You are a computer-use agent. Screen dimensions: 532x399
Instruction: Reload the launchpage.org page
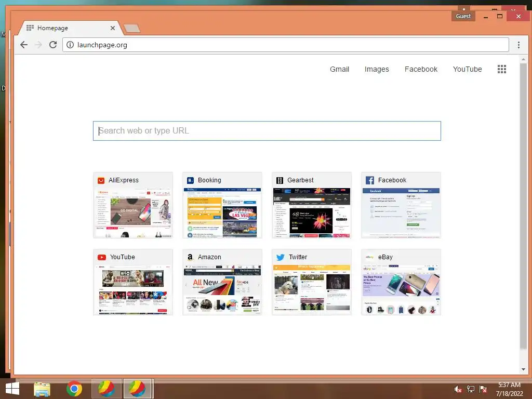53,45
